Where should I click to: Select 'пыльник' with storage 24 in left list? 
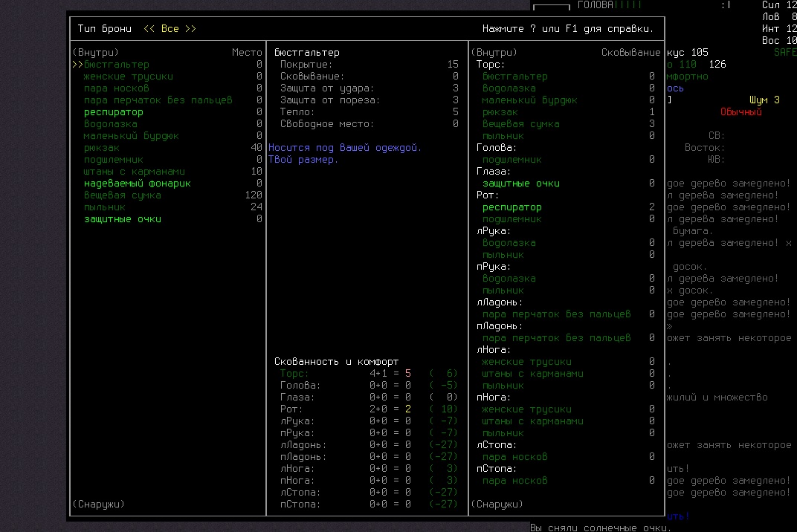tap(104, 207)
